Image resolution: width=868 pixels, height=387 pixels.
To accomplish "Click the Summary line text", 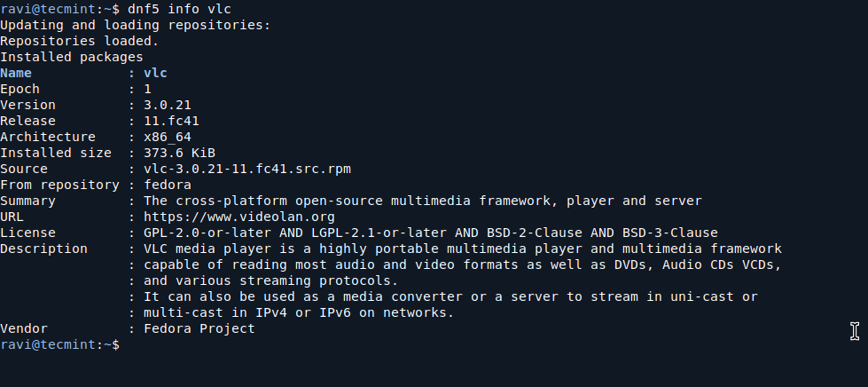I will 422,201.
